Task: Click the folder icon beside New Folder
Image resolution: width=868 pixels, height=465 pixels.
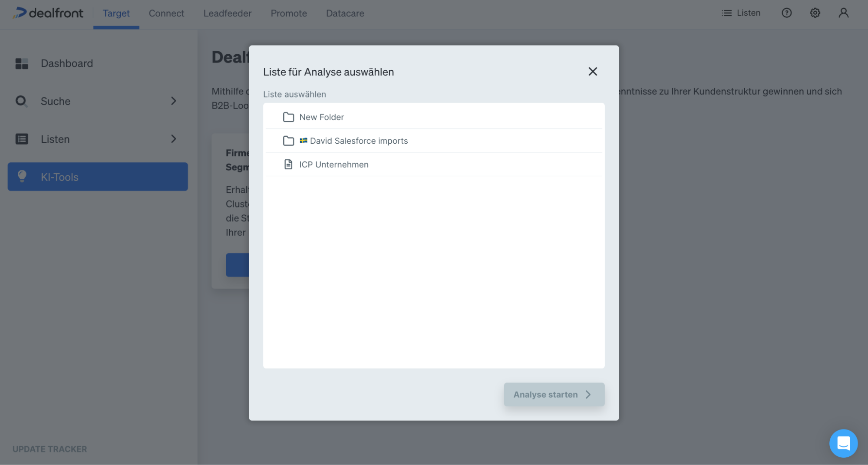Action: coord(288,117)
